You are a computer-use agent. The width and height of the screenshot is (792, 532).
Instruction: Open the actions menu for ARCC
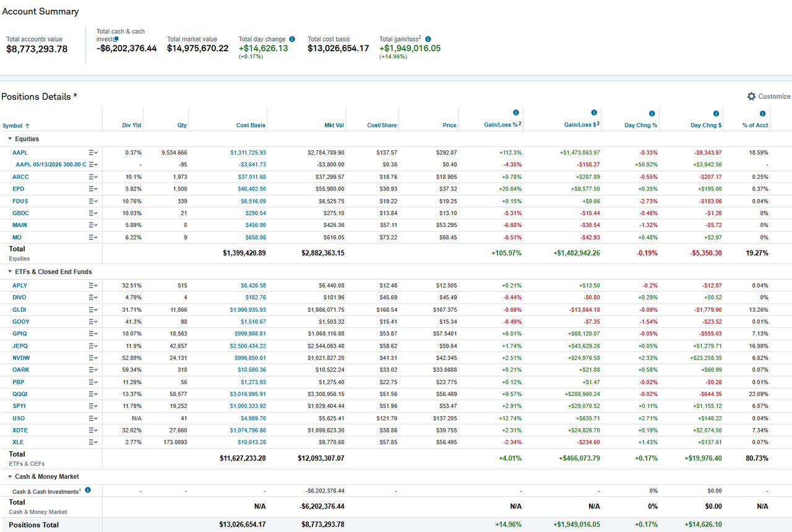93,177
